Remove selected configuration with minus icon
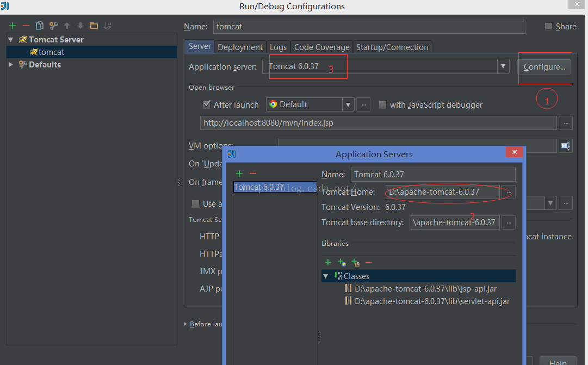 (x=26, y=26)
